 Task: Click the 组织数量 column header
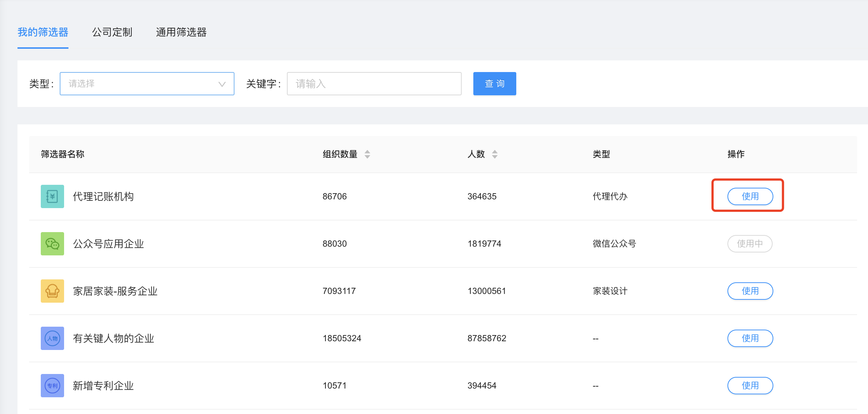pos(340,154)
